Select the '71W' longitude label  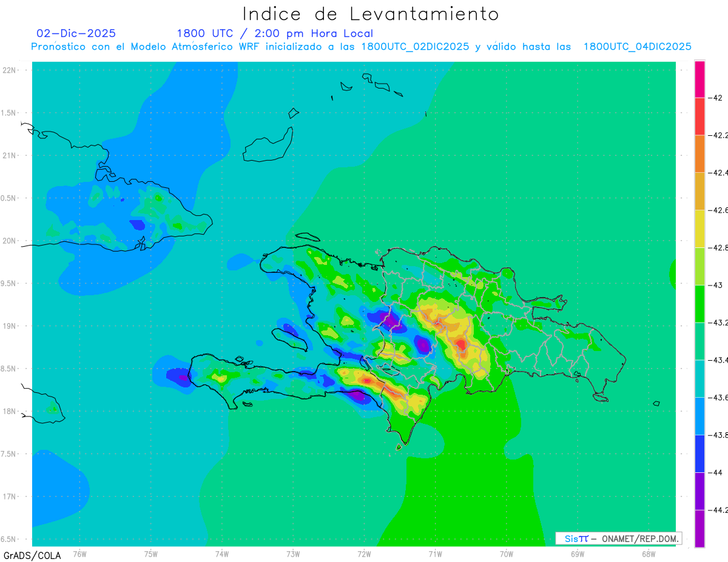click(435, 554)
